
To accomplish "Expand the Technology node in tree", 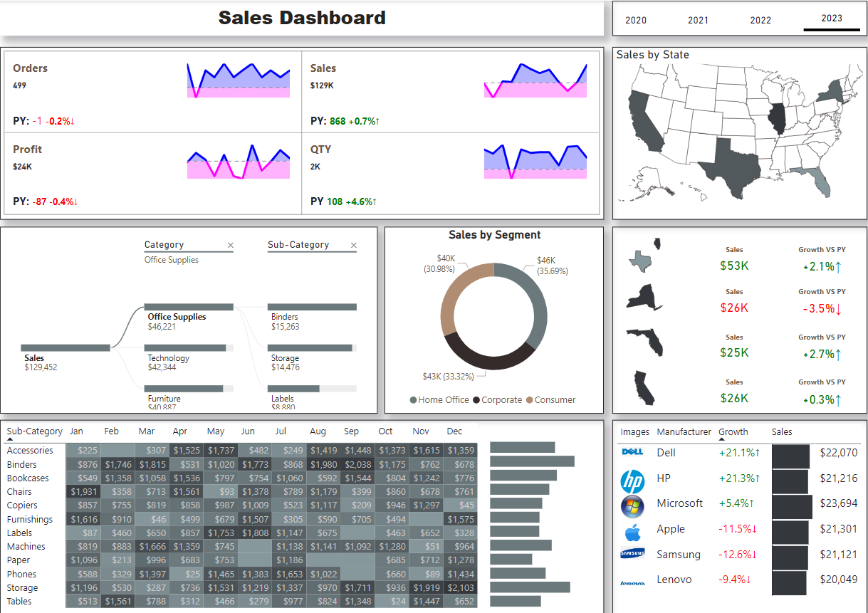I will click(189, 348).
